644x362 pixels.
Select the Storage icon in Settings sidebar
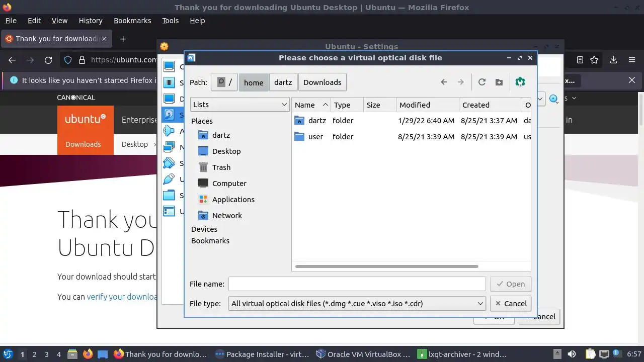click(169, 115)
